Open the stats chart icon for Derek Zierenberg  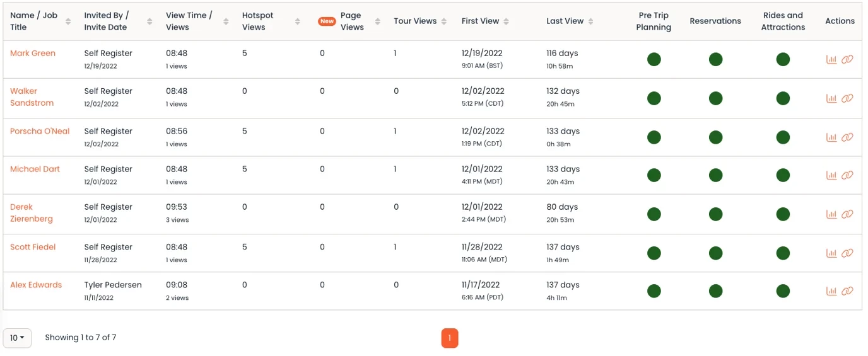tap(831, 214)
